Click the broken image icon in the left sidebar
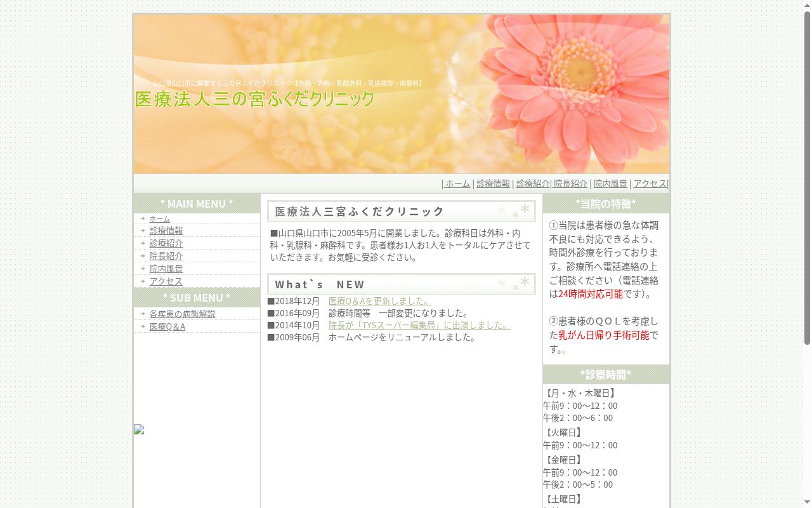Screen dimensions: 812x508 click(x=139, y=429)
